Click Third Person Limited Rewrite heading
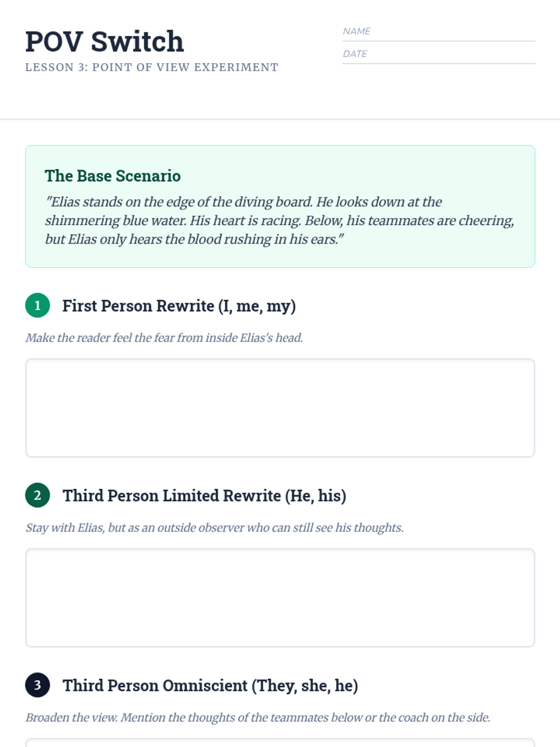560x747 pixels. [204, 495]
